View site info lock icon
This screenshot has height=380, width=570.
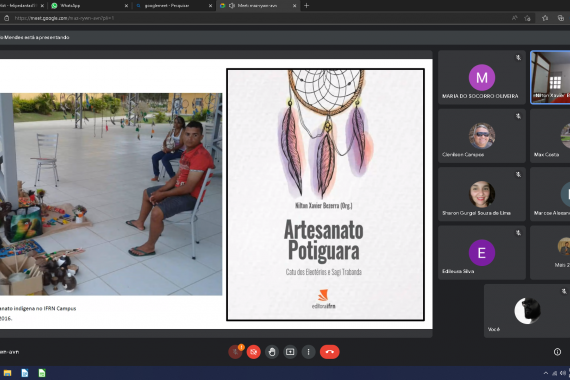pyautogui.click(x=7, y=18)
